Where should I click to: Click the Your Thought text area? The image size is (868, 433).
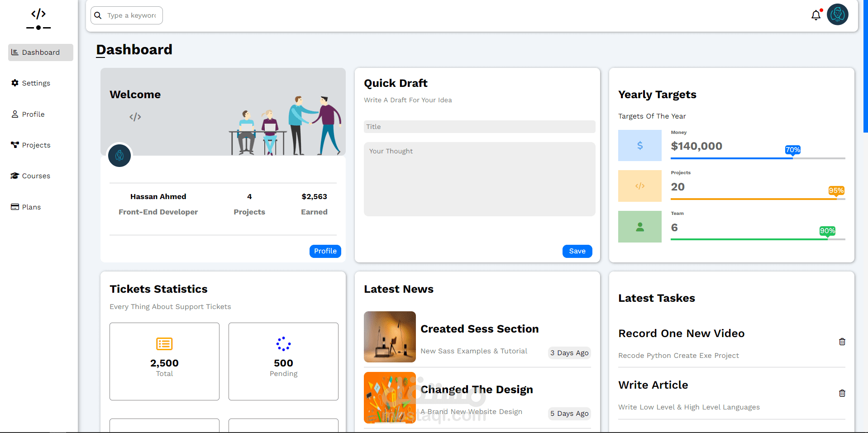tap(480, 179)
